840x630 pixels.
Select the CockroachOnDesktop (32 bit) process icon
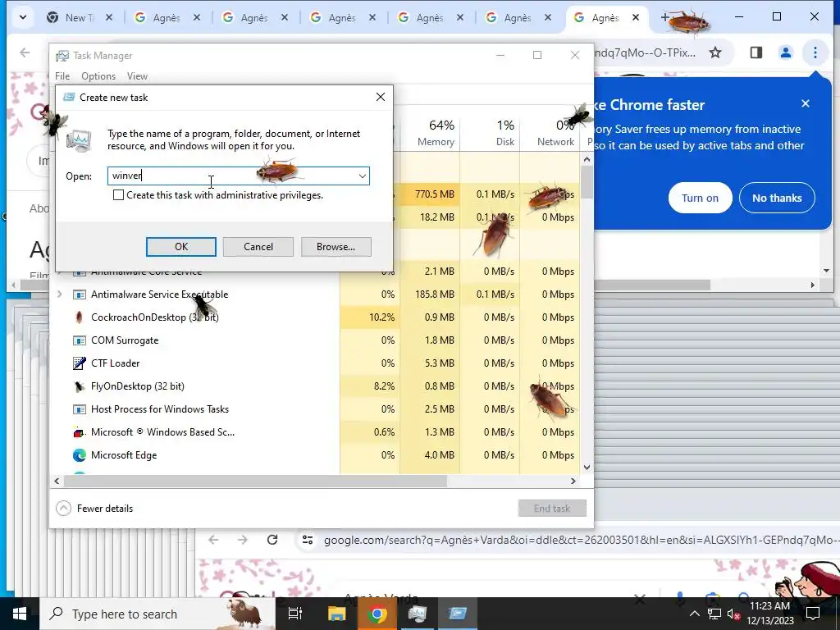click(80, 317)
